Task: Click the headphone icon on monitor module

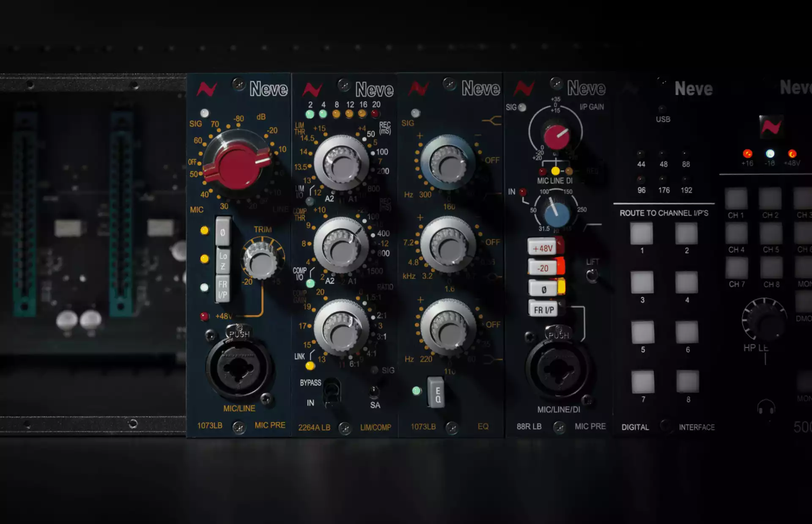Action: click(x=766, y=407)
